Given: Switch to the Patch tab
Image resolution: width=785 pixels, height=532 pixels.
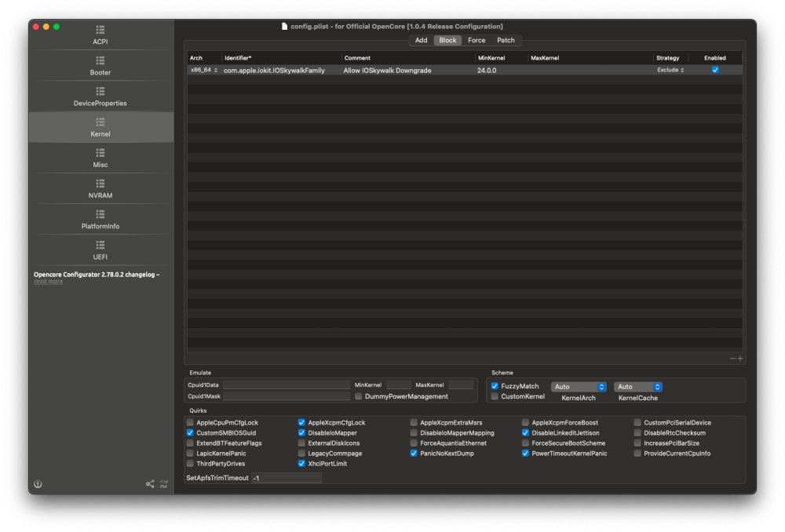Looking at the screenshot, I should pyautogui.click(x=506, y=40).
